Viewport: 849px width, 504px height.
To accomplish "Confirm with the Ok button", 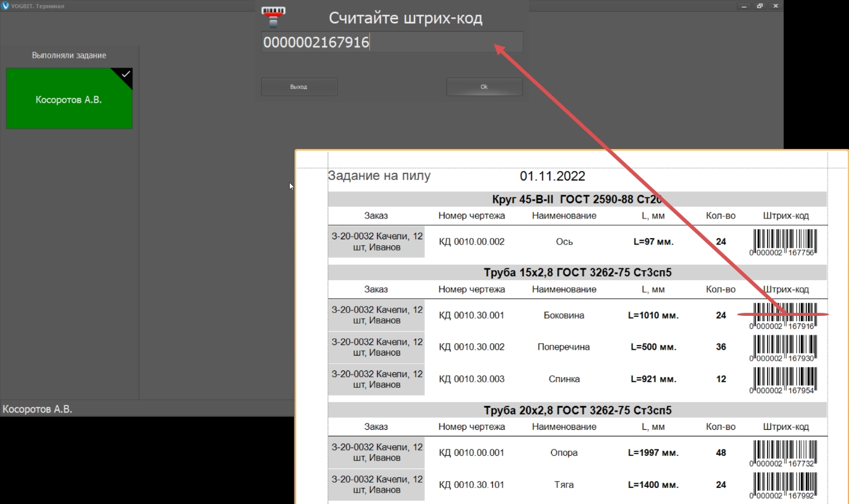I will [484, 87].
